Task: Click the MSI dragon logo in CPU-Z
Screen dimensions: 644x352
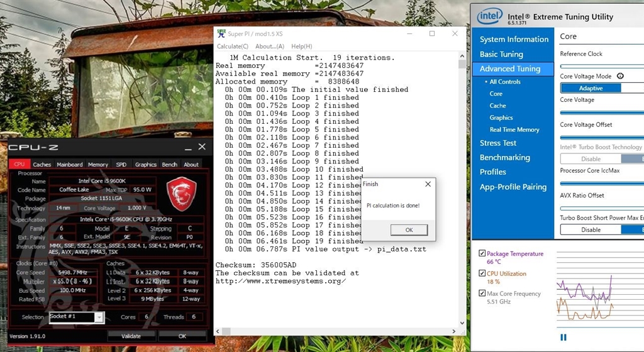Action: point(182,194)
